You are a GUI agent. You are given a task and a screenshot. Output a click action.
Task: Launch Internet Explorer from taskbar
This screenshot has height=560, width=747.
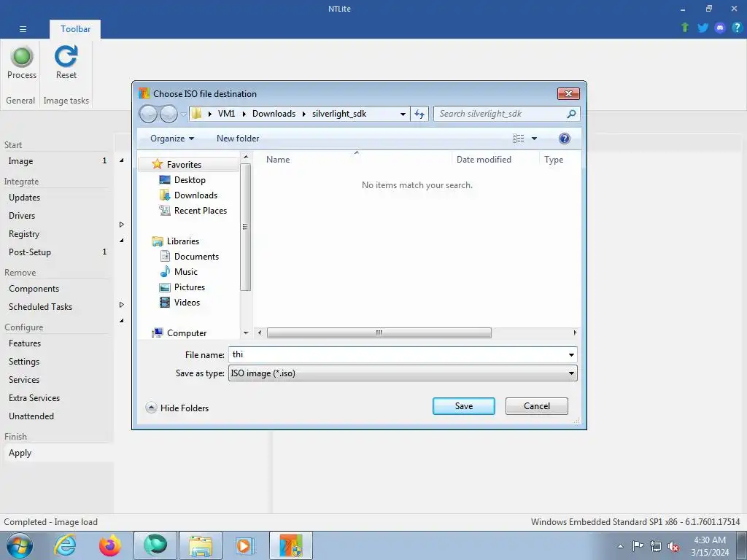[65, 545]
